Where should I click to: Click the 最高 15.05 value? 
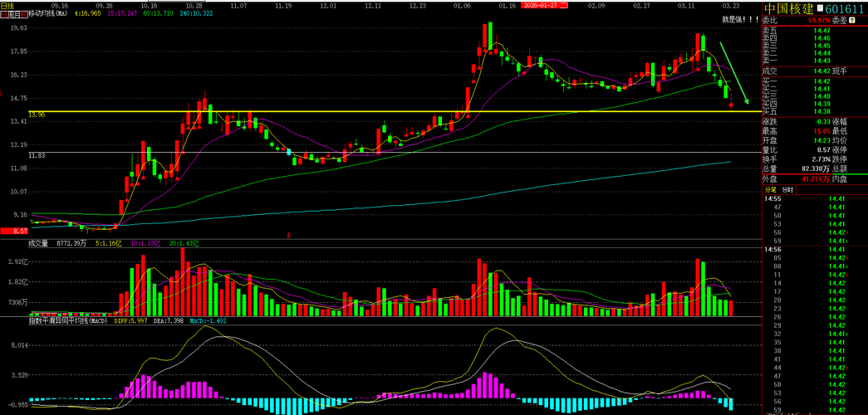(821, 131)
